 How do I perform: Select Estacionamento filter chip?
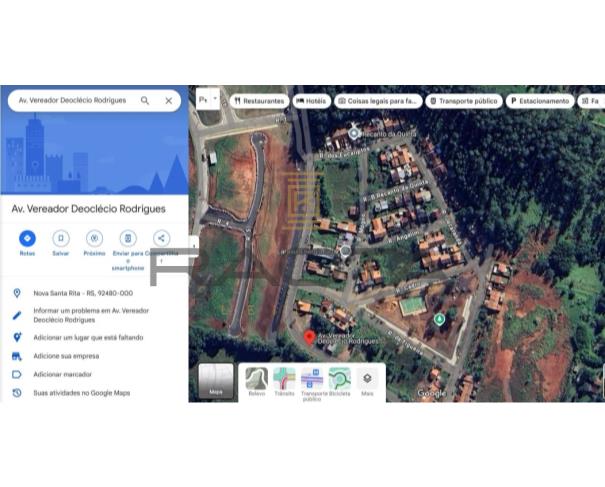point(540,101)
